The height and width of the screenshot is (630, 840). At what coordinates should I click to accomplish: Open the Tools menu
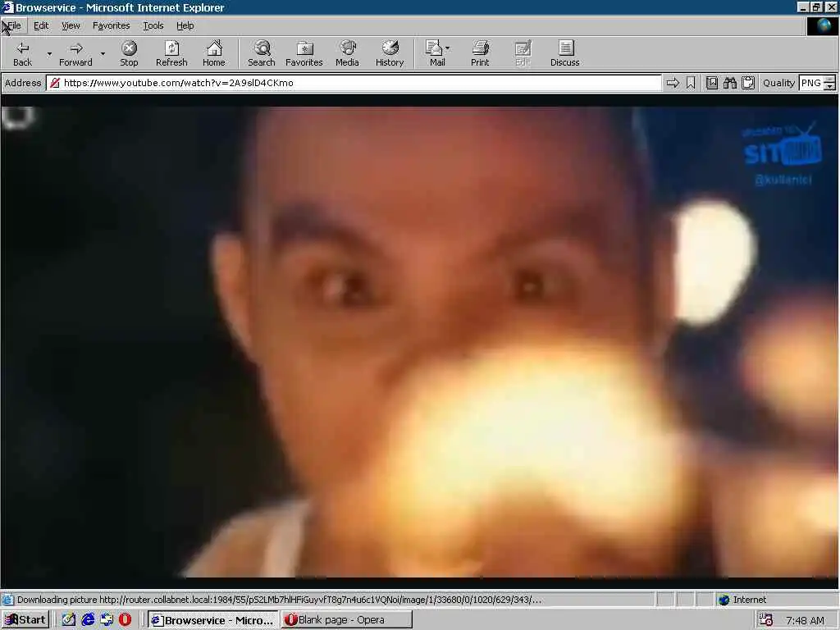click(x=153, y=25)
